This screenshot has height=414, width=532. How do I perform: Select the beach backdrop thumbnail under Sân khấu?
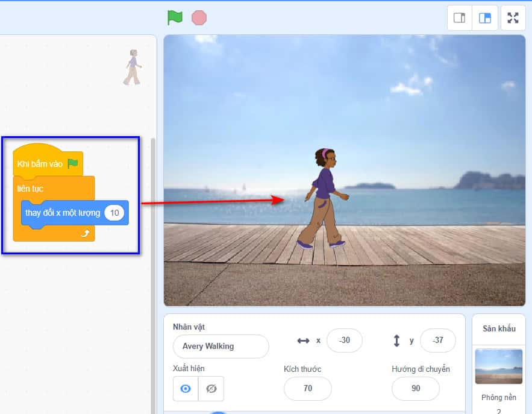(498, 366)
